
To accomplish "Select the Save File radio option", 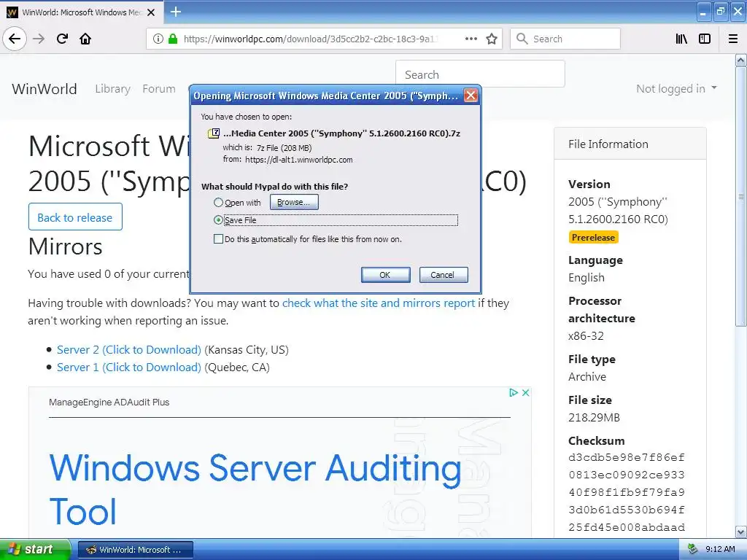I will pos(218,220).
